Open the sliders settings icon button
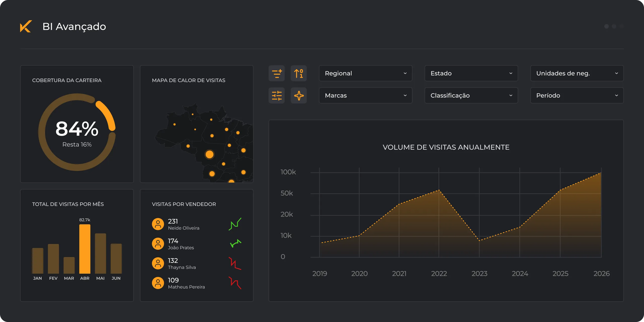 (x=276, y=95)
